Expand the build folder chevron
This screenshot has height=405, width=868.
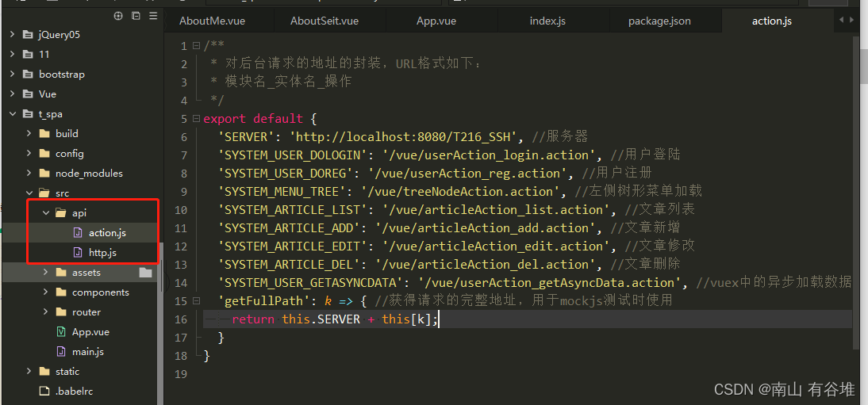[29, 134]
